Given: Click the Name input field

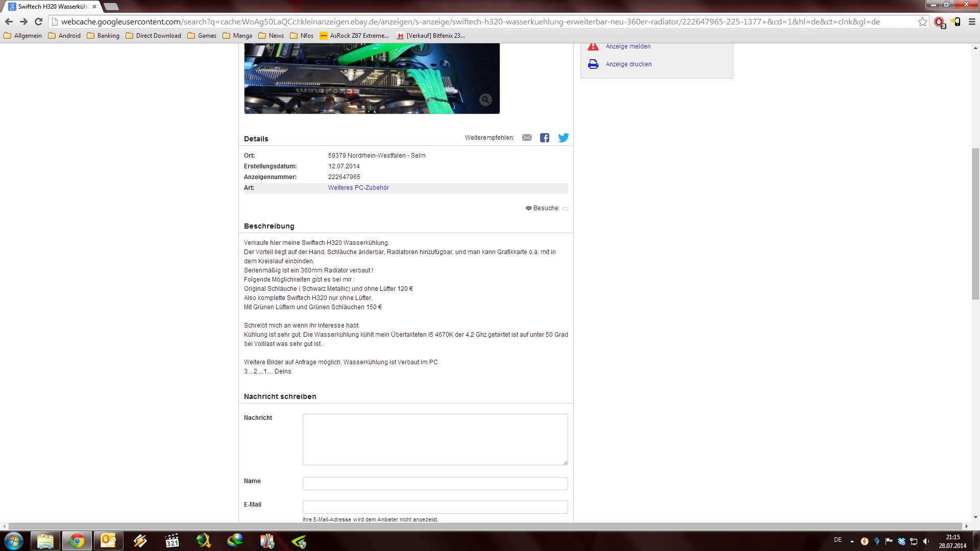Looking at the screenshot, I should tap(435, 484).
